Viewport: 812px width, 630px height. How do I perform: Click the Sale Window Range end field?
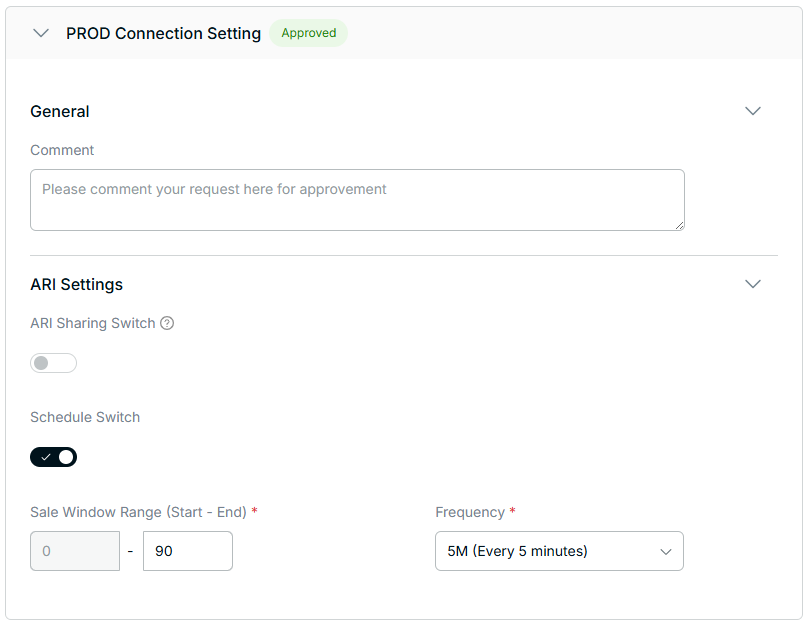[x=187, y=551]
